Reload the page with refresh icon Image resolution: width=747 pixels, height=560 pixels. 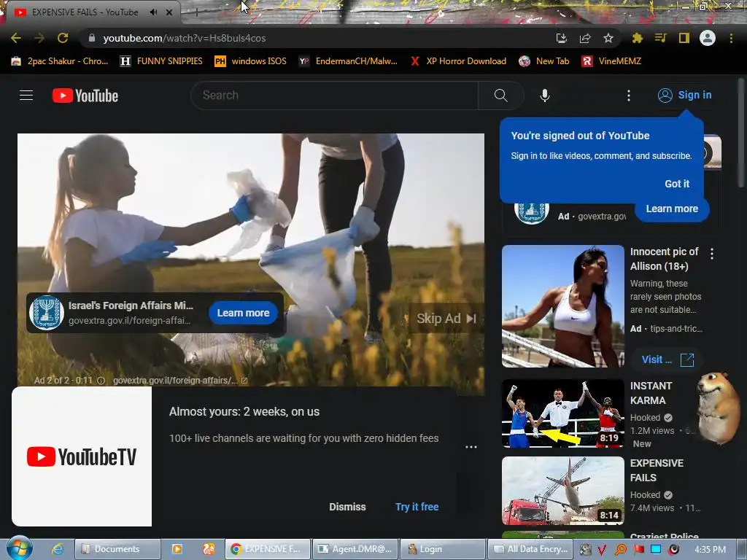[63, 38]
